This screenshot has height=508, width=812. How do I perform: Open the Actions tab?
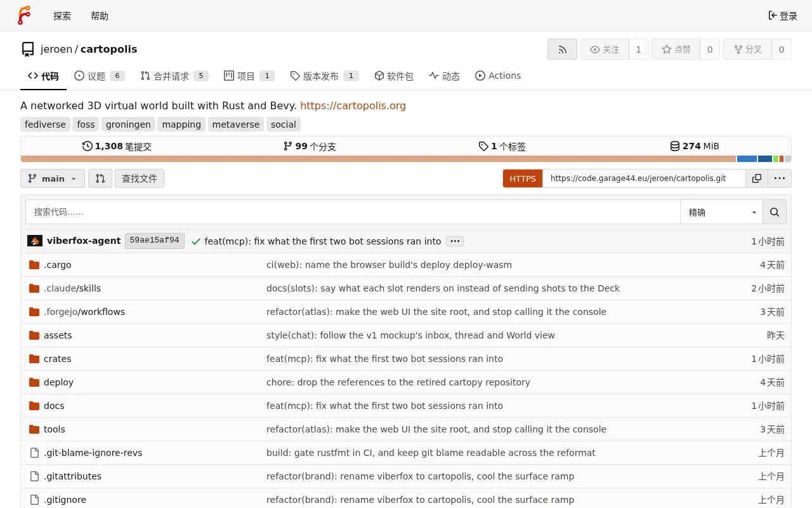click(x=498, y=76)
